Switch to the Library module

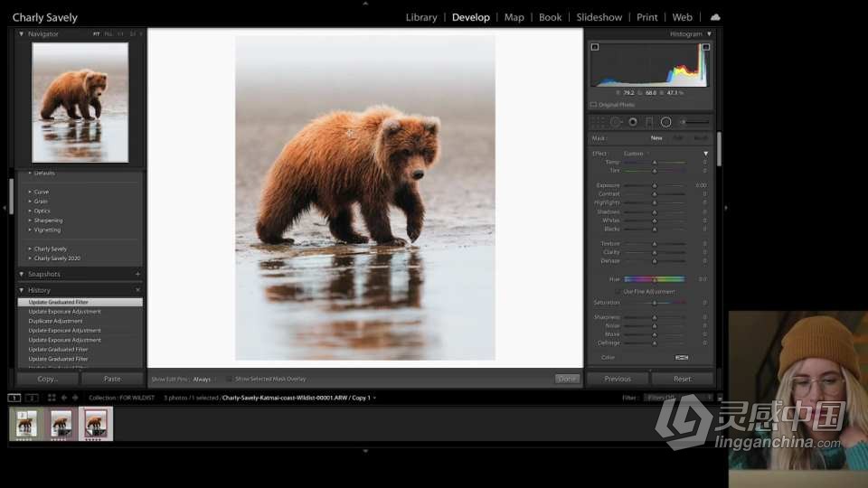coord(421,17)
